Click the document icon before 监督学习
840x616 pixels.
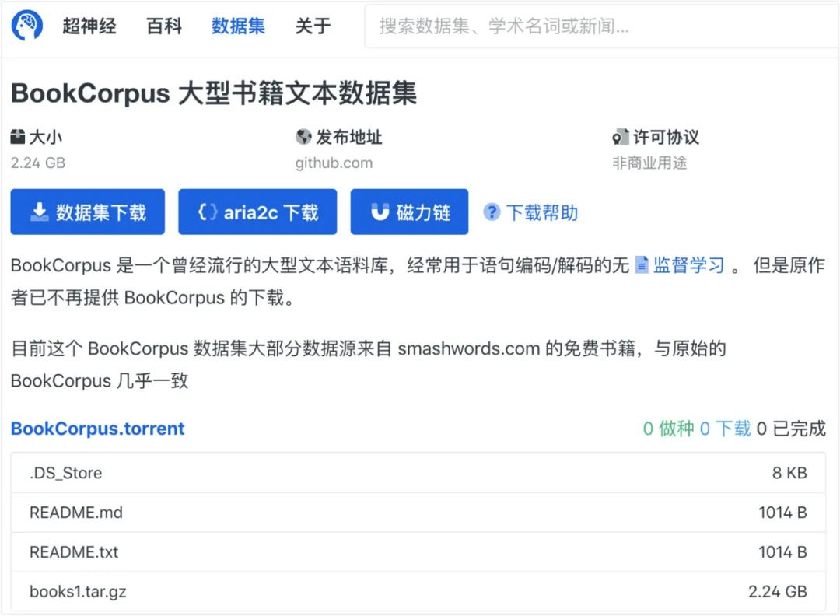[x=641, y=265]
